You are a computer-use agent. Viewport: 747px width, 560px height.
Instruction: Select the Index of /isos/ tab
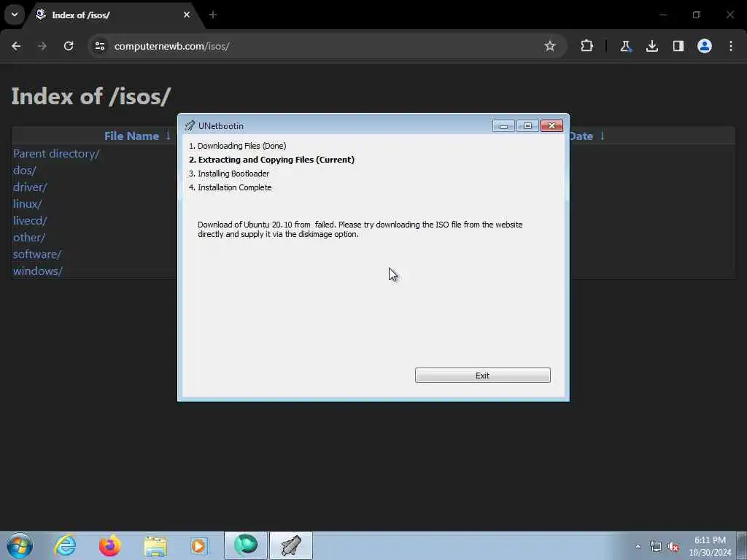(x=115, y=15)
